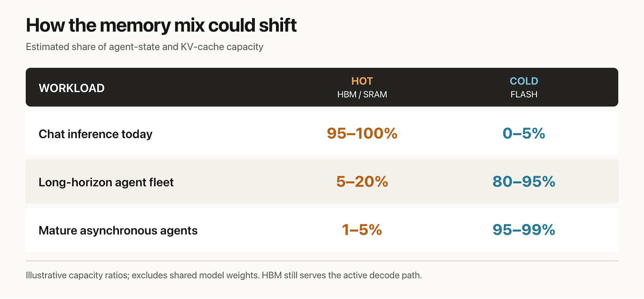This screenshot has height=299, width=644.
Task: Click the shaded Long-horizon row background
Action: (322, 182)
